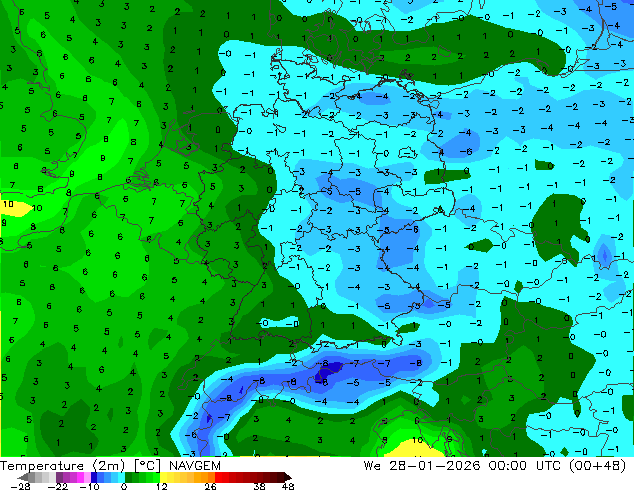Click the date "28-01-2026" in the timestamp
The image size is (634, 490).
coord(435,466)
